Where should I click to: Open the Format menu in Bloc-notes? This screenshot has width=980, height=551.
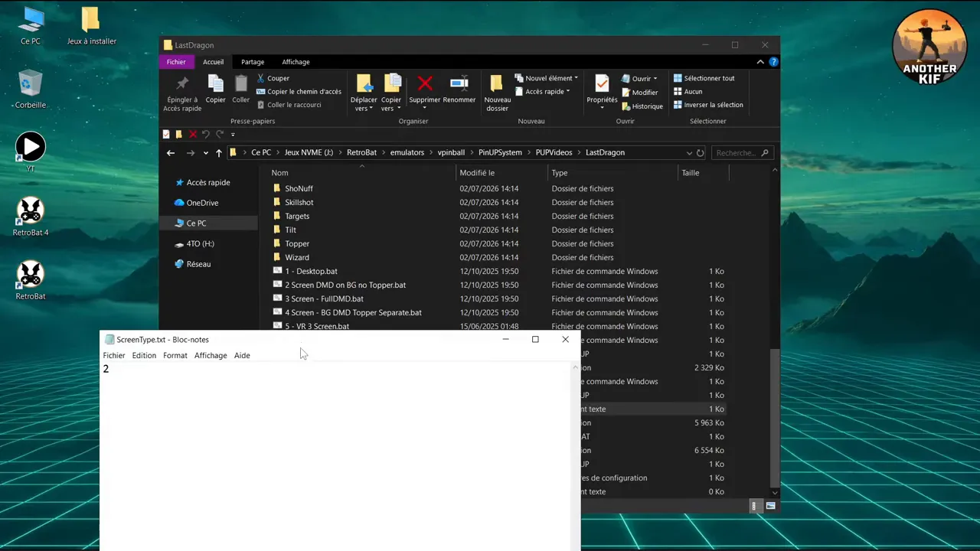tap(175, 355)
